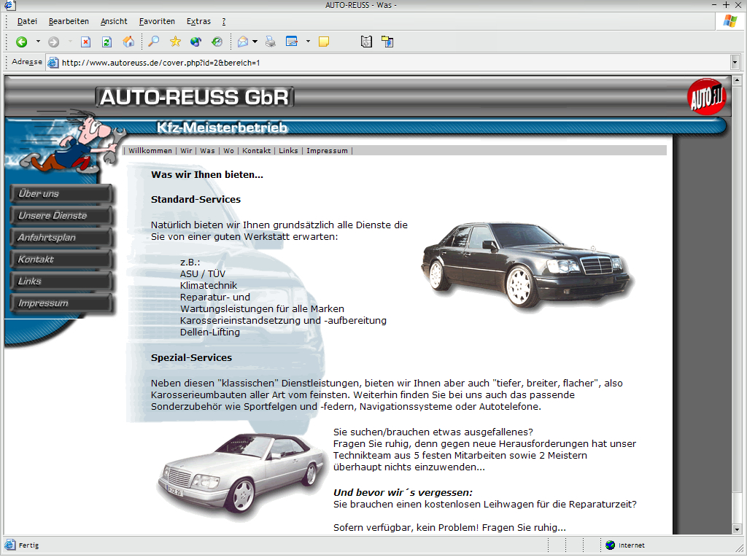Click the Messenger toolbar icon
Viewport: 747px width, 560px height.
point(387,42)
